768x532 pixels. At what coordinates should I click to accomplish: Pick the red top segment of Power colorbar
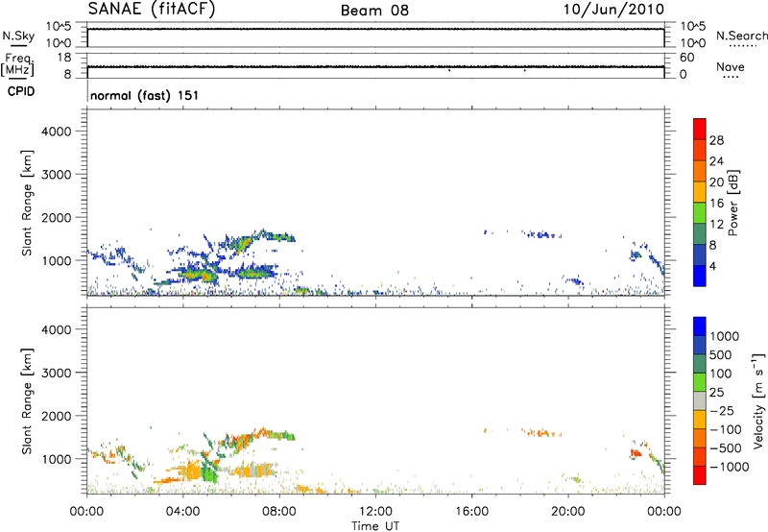(700, 130)
